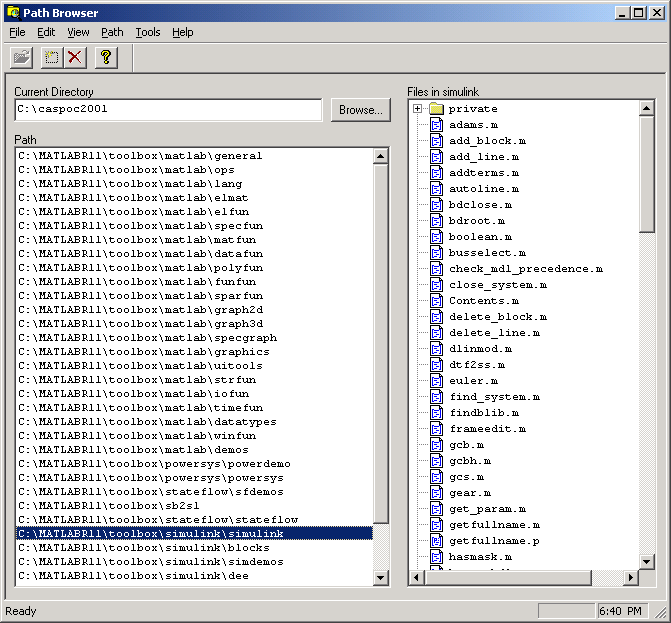Viewport: 671px width, 623px height.
Task: Open the Path menu
Action: point(112,33)
